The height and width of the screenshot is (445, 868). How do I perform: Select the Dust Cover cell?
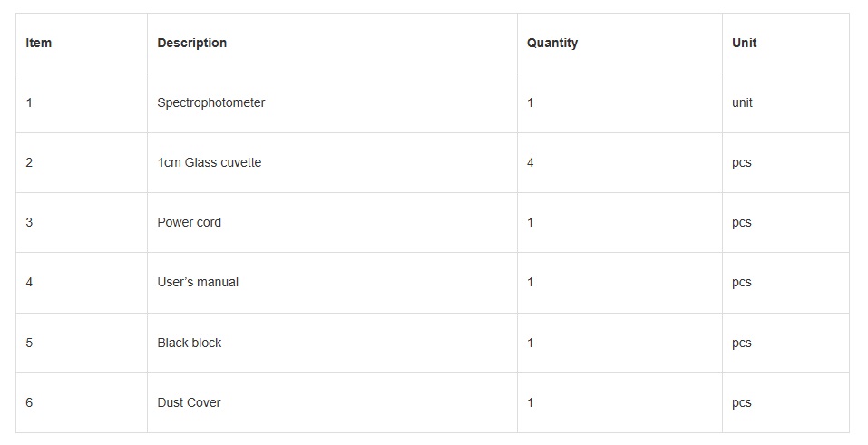click(x=190, y=402)
